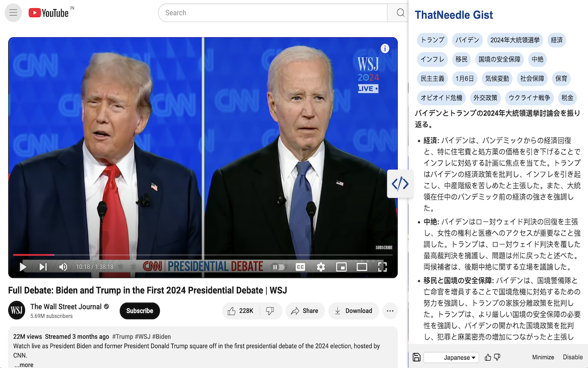588x368 pixels.
Task: Open player settings gear
Action: 321,267
